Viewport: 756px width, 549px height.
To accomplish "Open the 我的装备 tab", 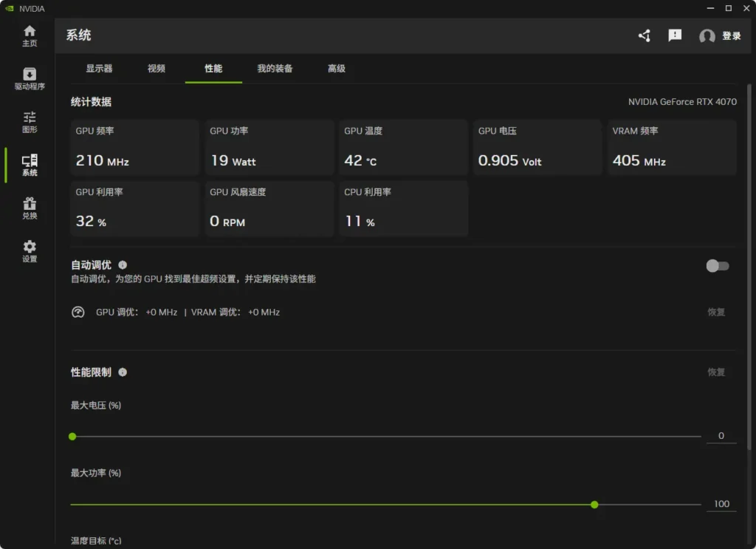I will [x=275, y=69].
